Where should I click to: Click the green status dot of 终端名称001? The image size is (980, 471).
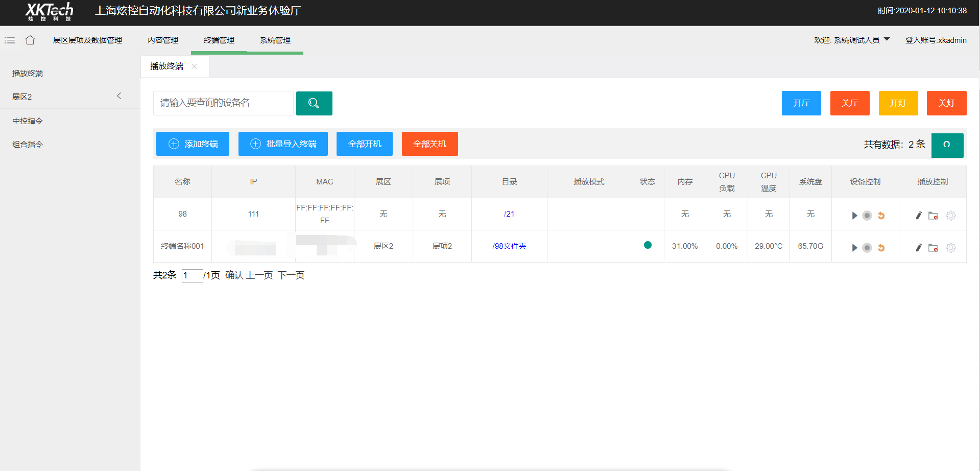pyautogui.click(x=648, y=245)
